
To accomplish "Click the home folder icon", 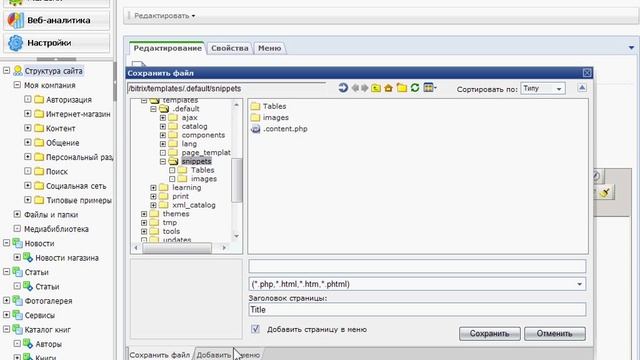I will coord(389,88).
